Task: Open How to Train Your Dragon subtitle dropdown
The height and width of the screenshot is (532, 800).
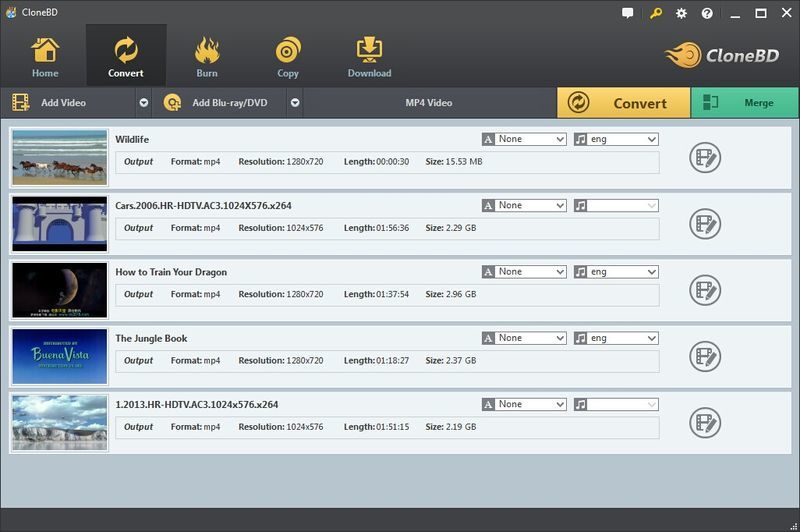Action: point(531,272)
